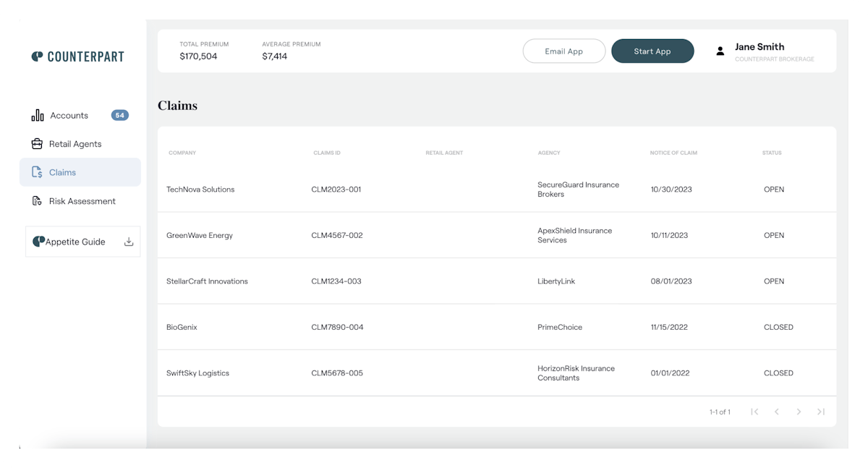The image size is (868, 468).
Task: Click the Accounts 54 count badge
Action: pos(119,115)
